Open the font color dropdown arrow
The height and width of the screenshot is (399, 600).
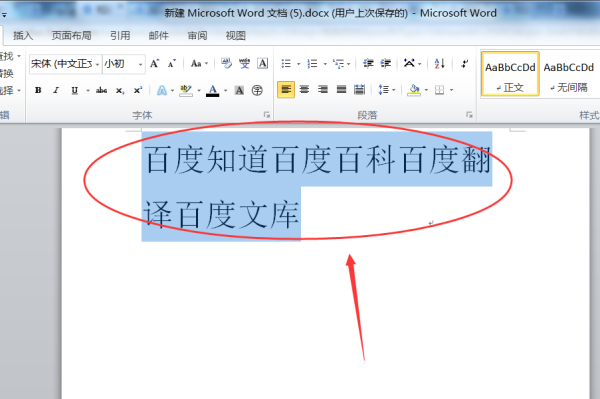(x=225, y=91)
